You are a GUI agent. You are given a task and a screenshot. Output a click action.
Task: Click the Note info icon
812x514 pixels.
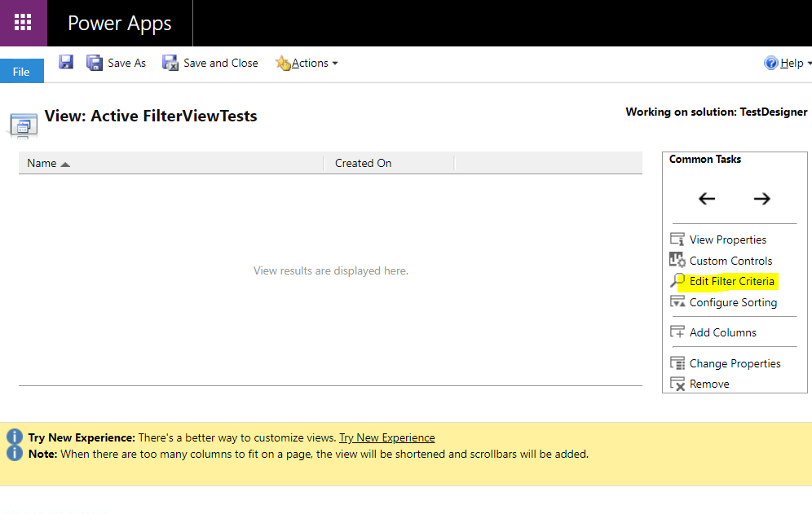point(15,454)
